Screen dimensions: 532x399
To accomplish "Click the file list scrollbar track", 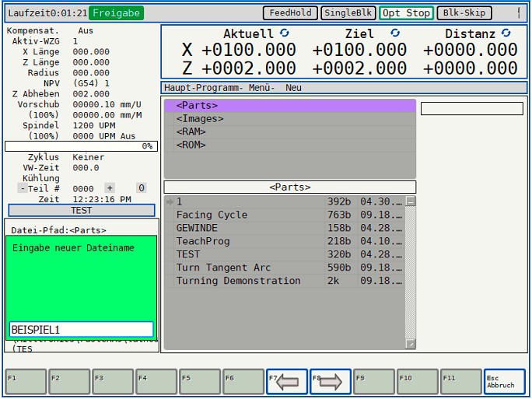I will click(411, 273).
